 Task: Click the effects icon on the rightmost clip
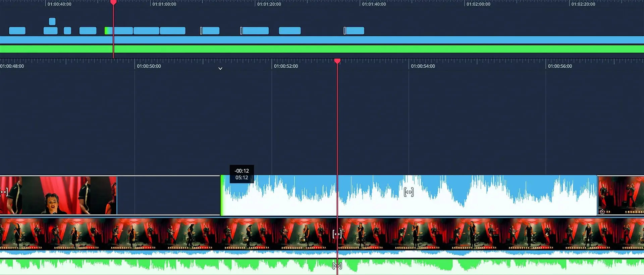pyautogui.click(x=602, y=211)
